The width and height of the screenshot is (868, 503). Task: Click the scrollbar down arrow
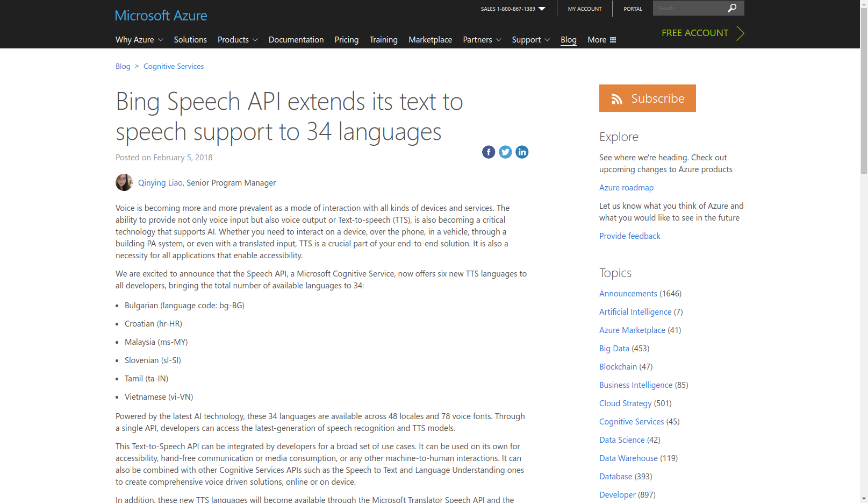864,499
